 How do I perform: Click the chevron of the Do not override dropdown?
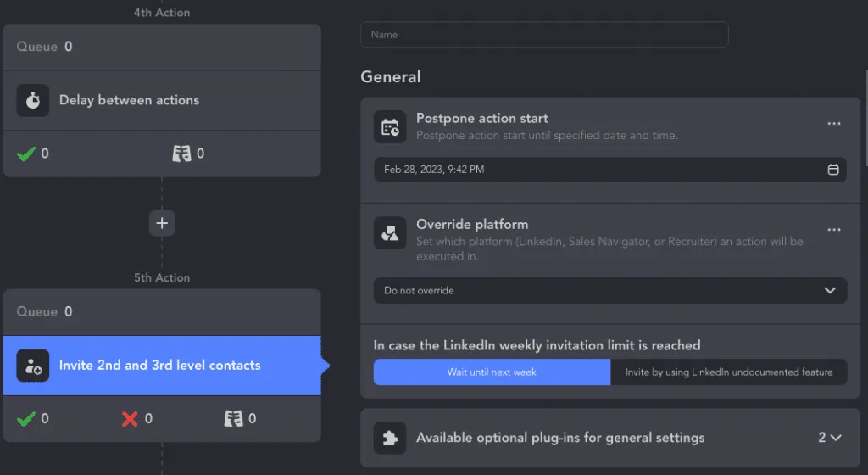coord(830,291)
